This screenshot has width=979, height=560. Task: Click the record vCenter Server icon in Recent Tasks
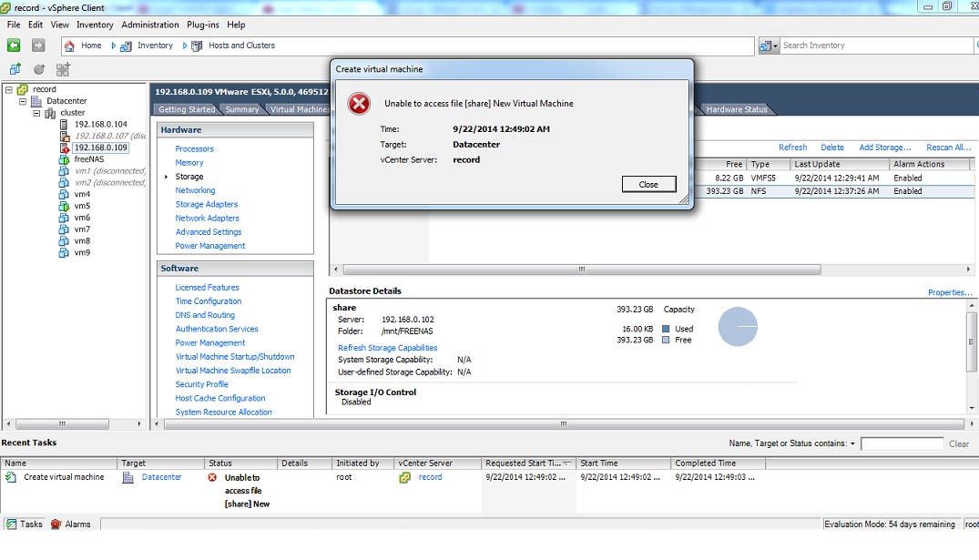click(x=404, y=477)
